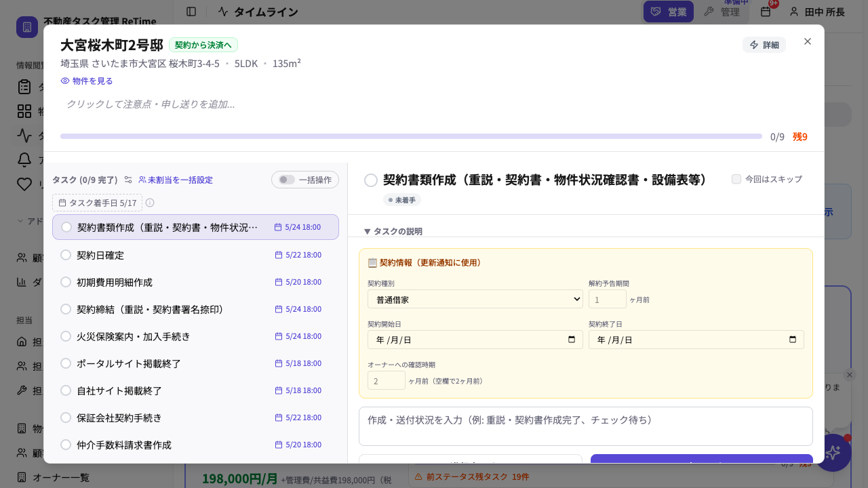Mark ポータルサイト掲載終了 circle complete
This screenshot has height=488, width=868.
[66, 363]
